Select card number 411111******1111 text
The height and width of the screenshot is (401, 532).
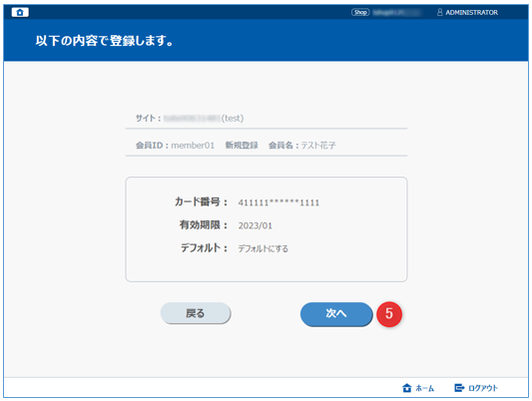(x=278, y=202)
